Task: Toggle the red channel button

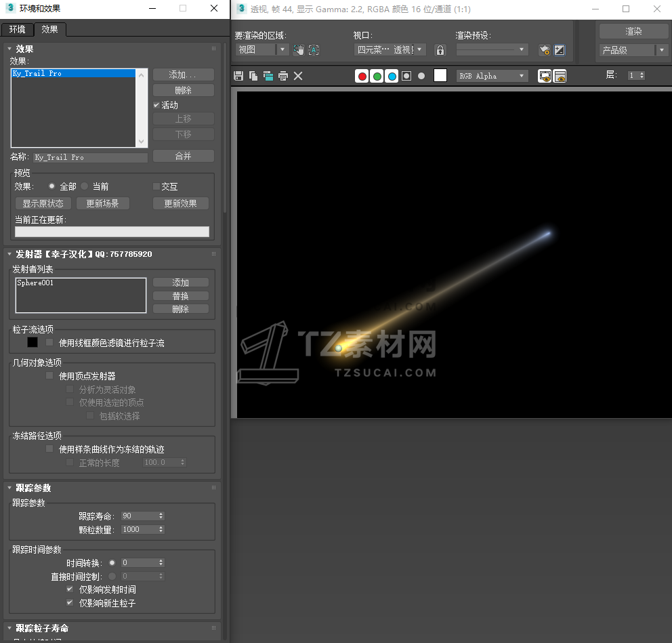Action: tap(362, 76)
